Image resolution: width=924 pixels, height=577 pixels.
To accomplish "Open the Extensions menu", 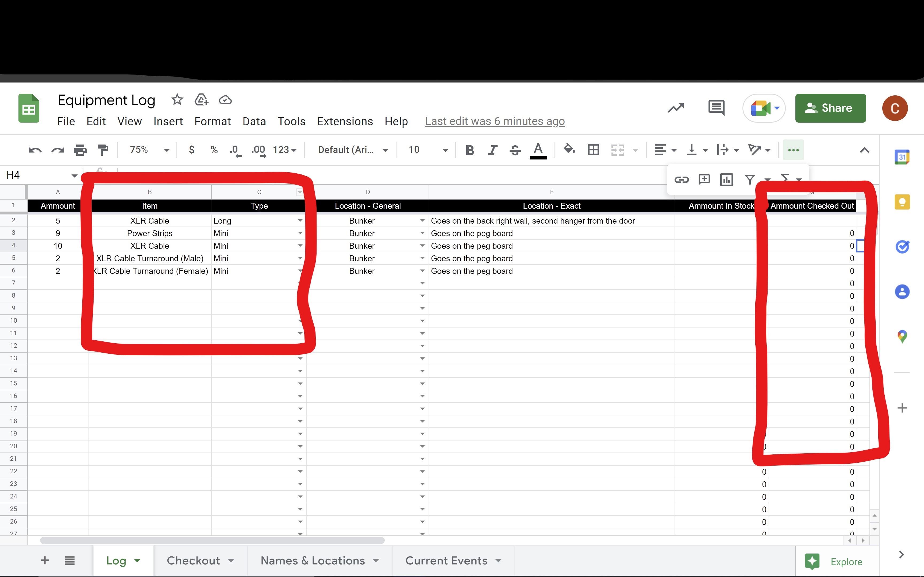I will (x=345, y=121).
